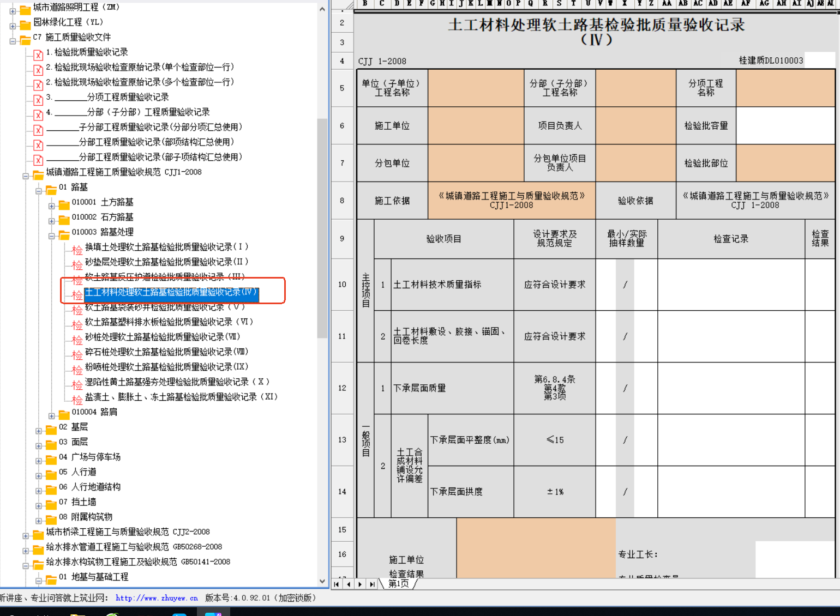Viewport: 840px width, 616px height.
Task: Open the http://www.zhuyew.cn link
Action: (x=157, y=598)
